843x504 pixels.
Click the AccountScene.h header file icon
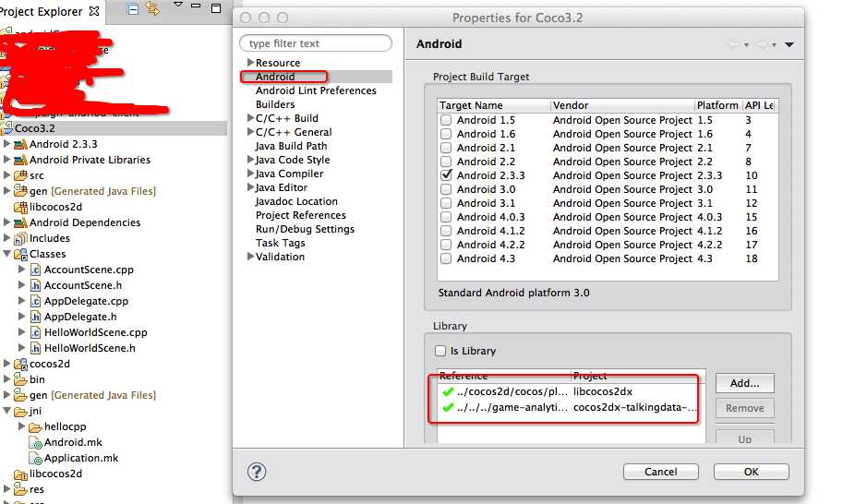35,285
